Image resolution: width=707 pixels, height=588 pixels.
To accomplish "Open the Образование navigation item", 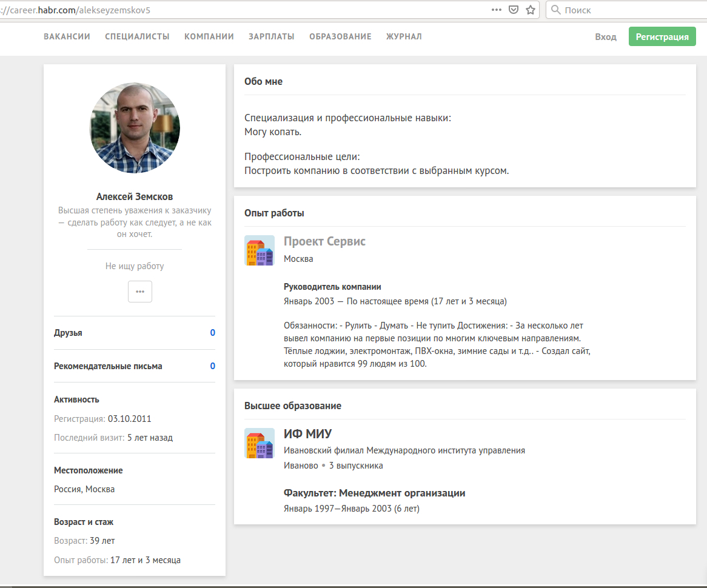I will pos(340,36).
